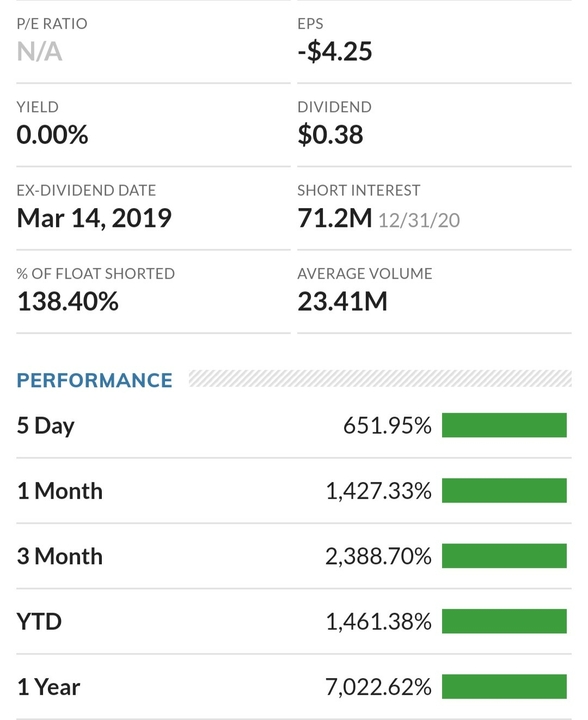Click the 7,022.62% one-year percentage
The width and height of the screenshot is (588, 720).
(x=378, y=687)
